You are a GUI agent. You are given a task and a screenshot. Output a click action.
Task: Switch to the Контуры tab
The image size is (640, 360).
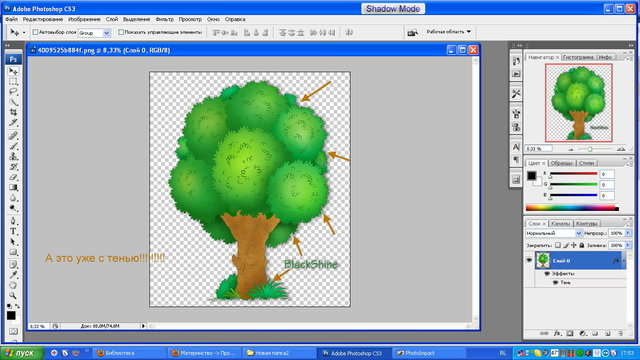tap(587, 224)
